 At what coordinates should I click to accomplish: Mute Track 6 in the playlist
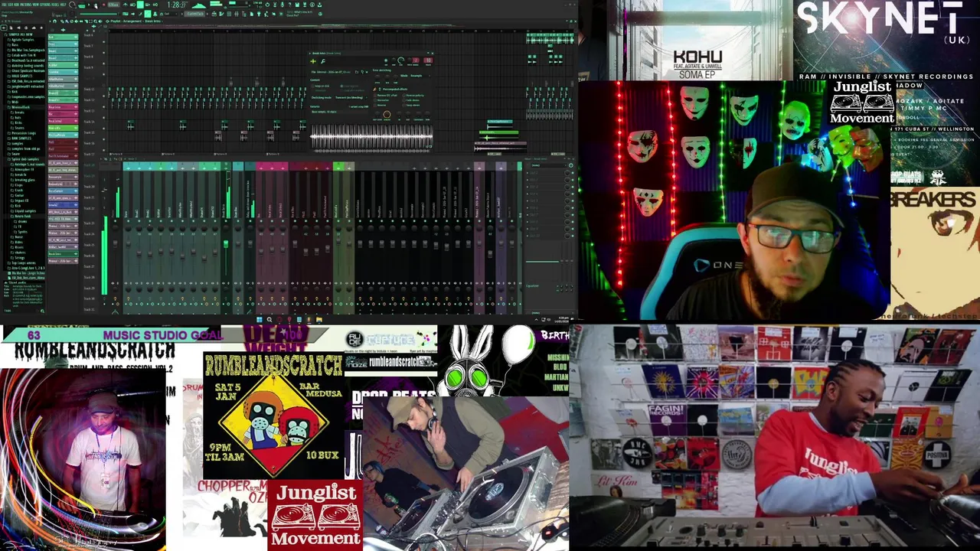(x=103, y=41)
